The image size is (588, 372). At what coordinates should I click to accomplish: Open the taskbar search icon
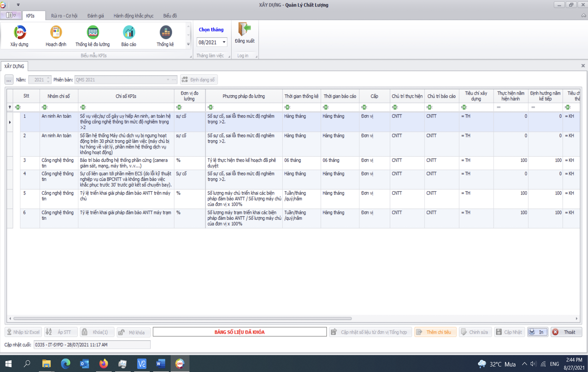(27, 364)
